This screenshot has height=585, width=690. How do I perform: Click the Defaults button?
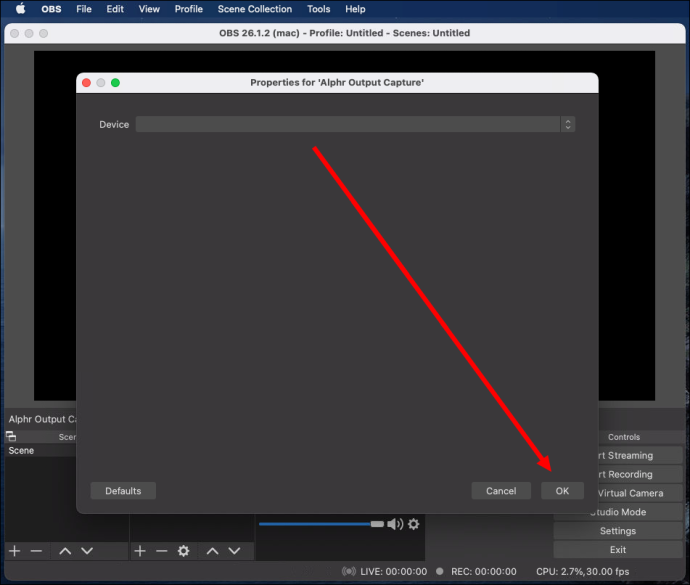tap(123, 491)
